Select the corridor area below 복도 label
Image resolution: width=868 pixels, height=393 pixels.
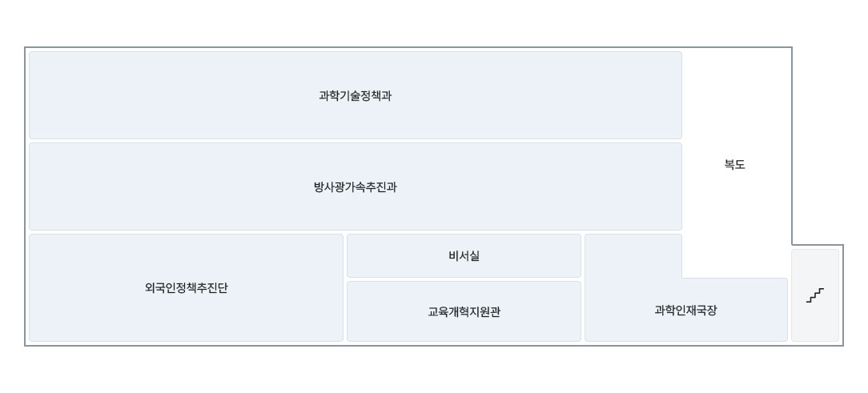pyautogui.click(x=734, y=232)
